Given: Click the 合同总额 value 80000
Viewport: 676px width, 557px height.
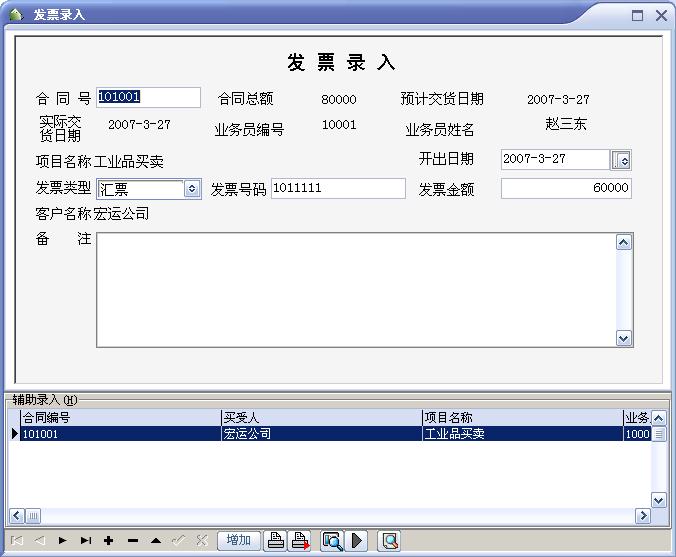Looking at the screenshot, I should (339, 100).
